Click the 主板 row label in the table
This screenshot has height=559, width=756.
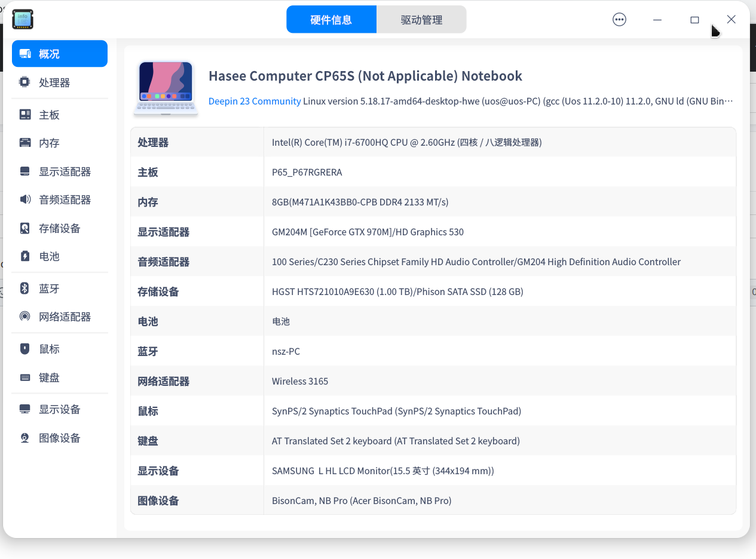[148, 172]
